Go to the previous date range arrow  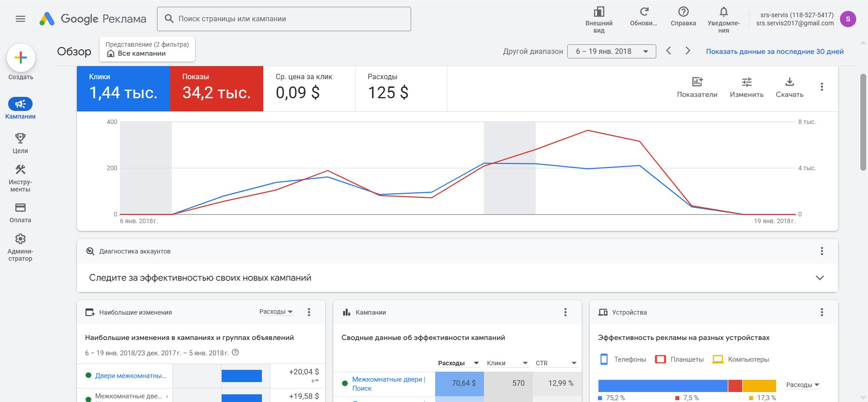(669, 51)
